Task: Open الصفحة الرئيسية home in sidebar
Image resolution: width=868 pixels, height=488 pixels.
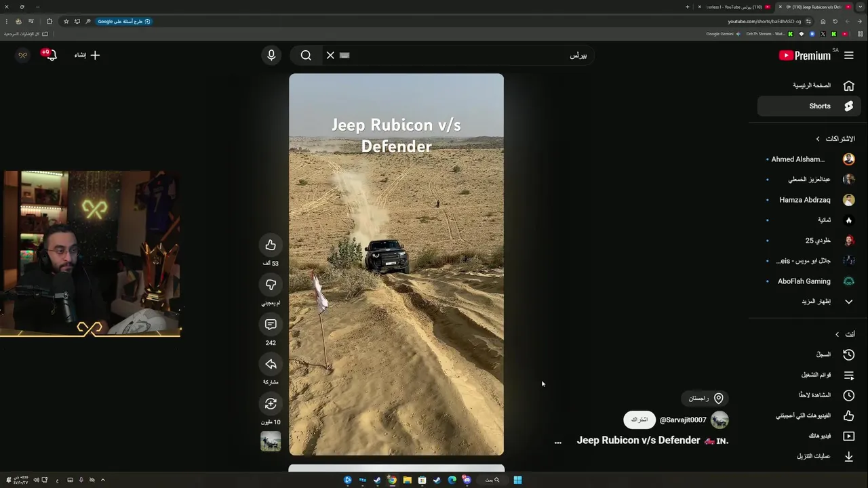Action: tap(809, 85)
